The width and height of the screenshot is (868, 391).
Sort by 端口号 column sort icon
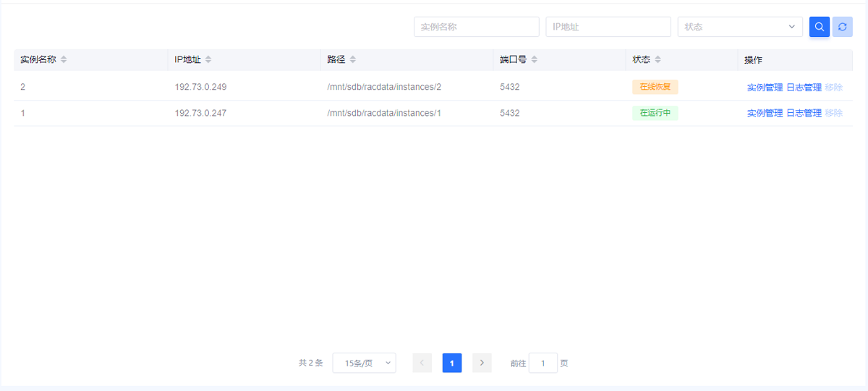tap(534, 59)
